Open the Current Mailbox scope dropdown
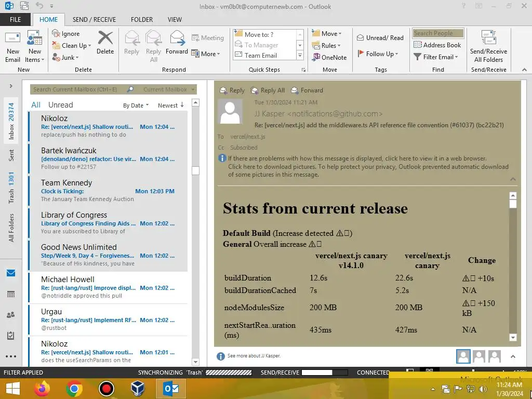The image size is (532, 399). (169, 89)
